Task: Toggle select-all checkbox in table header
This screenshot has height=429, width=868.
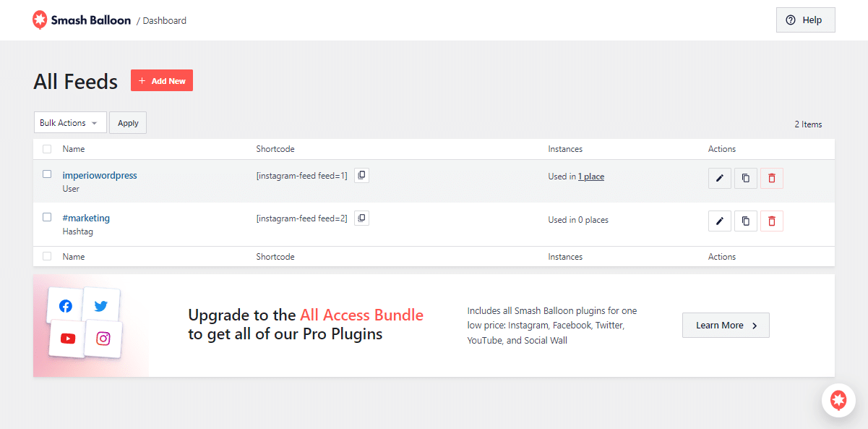Action: tap(47, 149)
